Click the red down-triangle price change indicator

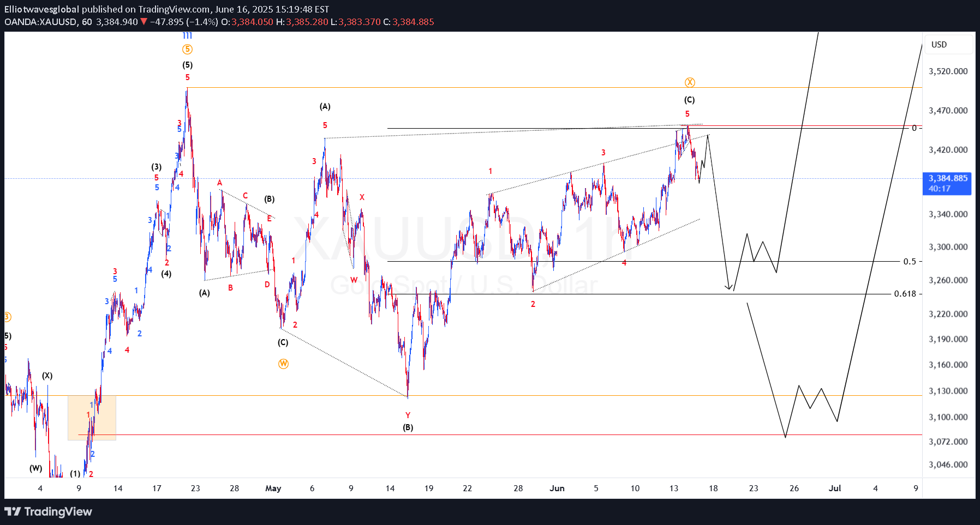(144, 22)
